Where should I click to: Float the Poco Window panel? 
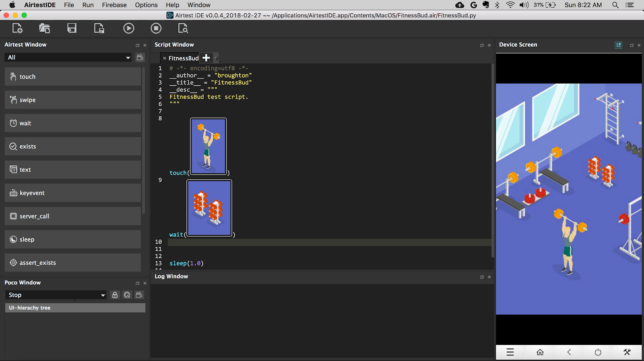138,283
